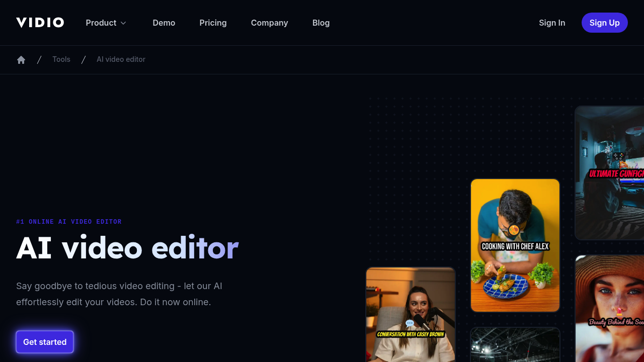644x362 pixels.
Task: Open the Ultimate Gunfight video thumbnail
Action: [611, 172]
